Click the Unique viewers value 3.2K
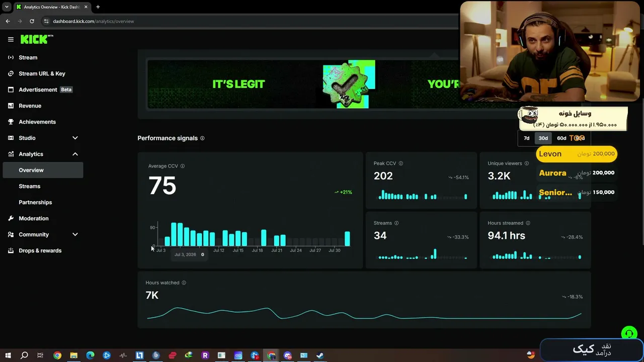 [x=499, y=176]
